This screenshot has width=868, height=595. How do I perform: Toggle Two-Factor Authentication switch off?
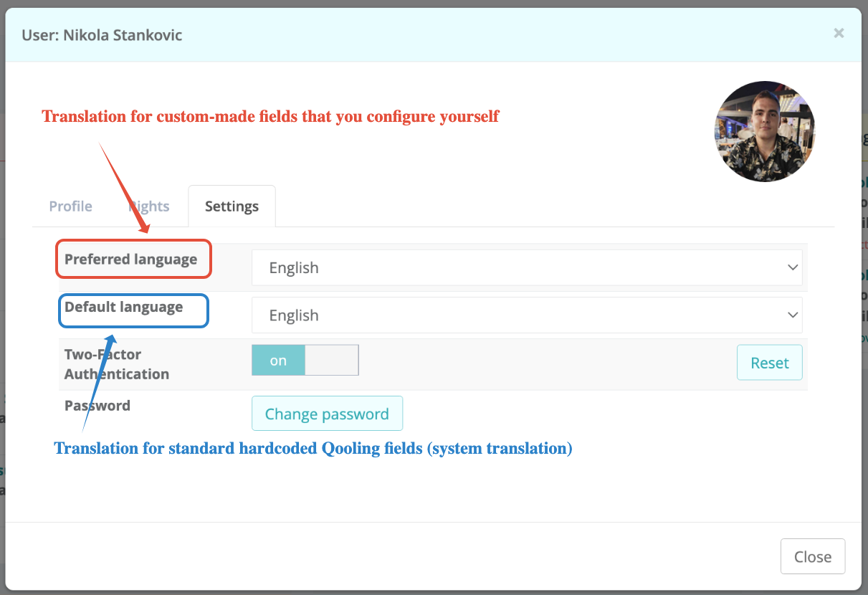[x=305, y=361]
